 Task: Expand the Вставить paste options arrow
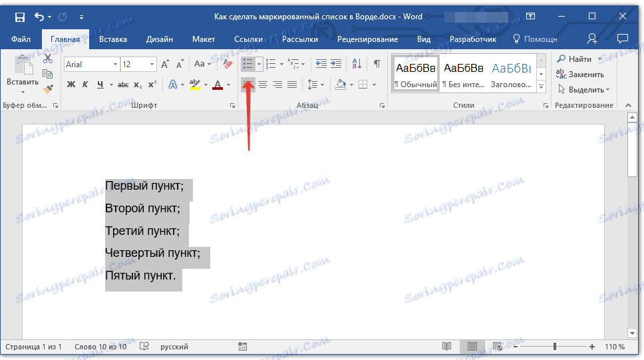coord(23,92)
